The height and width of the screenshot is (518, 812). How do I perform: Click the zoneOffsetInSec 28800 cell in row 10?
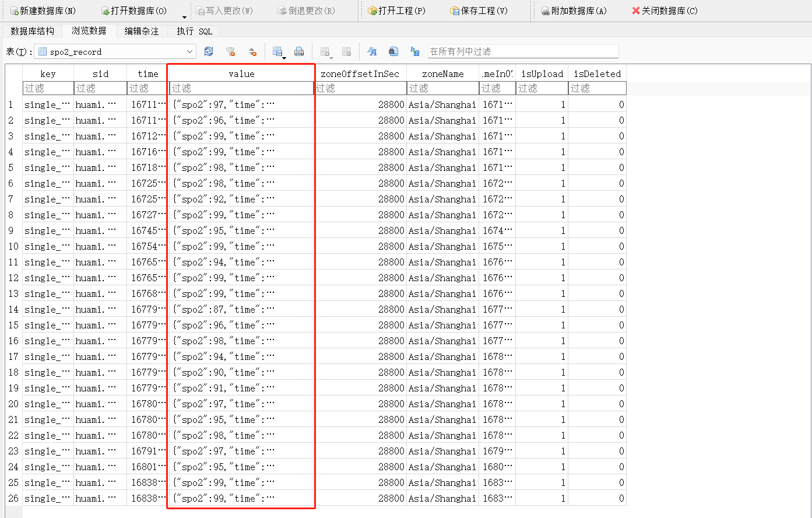click(360, 246)
